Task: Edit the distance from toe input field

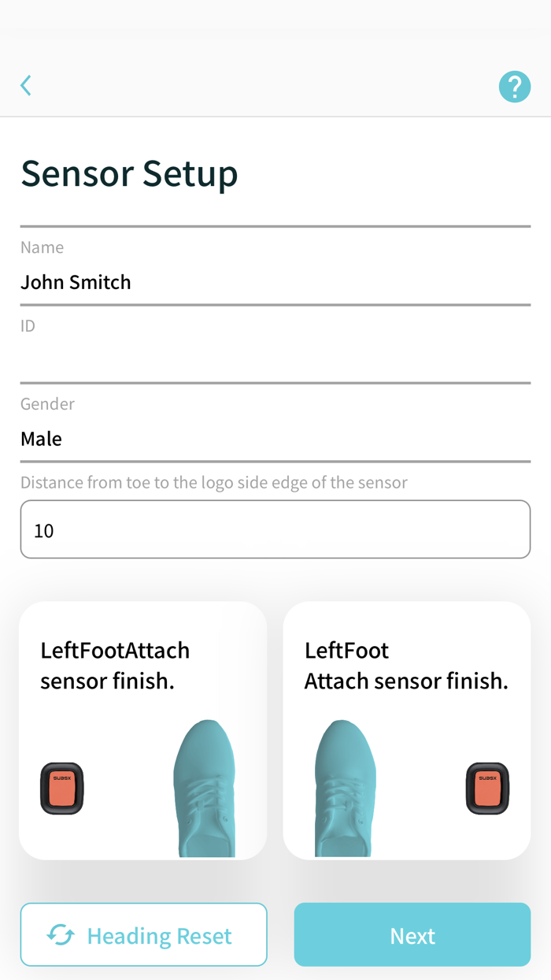Action: coord(275,529)
